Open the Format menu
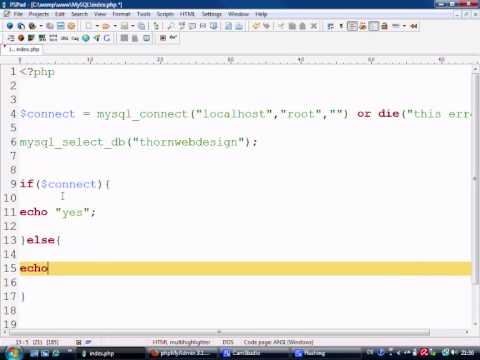 click(x=121, y=14)
